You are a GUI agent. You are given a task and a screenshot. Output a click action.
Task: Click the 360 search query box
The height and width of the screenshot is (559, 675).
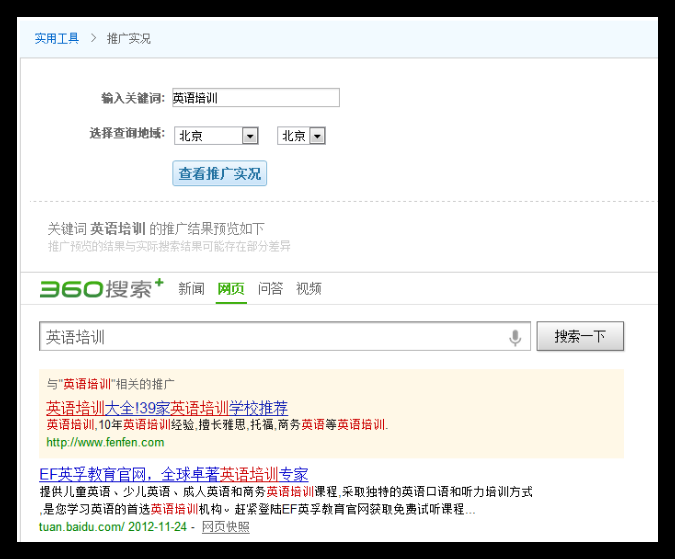click(x=285, y=336)
